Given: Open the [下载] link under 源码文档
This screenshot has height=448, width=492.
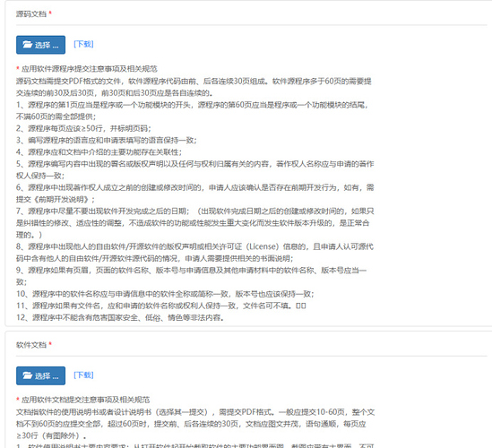Looking at the screenshot, I should point(83,44).
